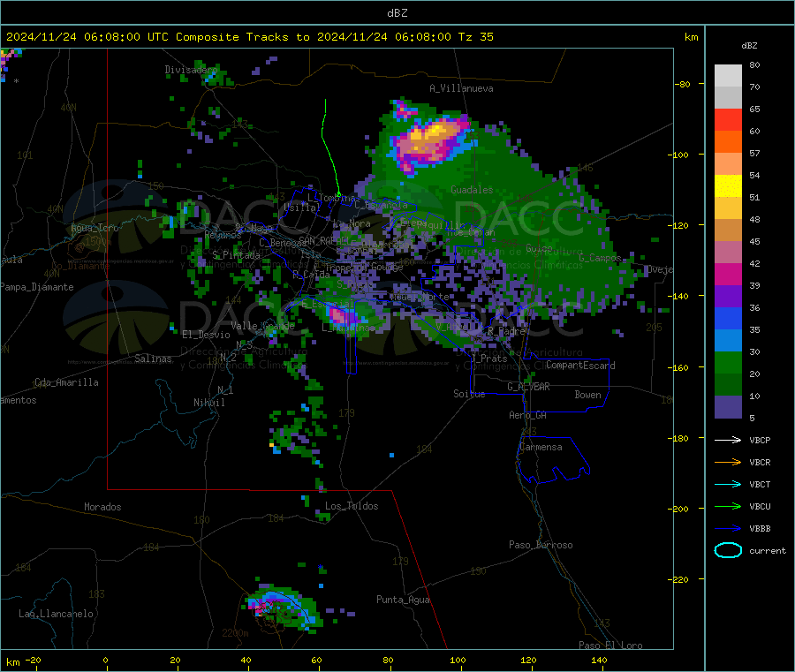
Task: Click the 'Paso_Barroso' map label
Action: click(x=541, y=545)
